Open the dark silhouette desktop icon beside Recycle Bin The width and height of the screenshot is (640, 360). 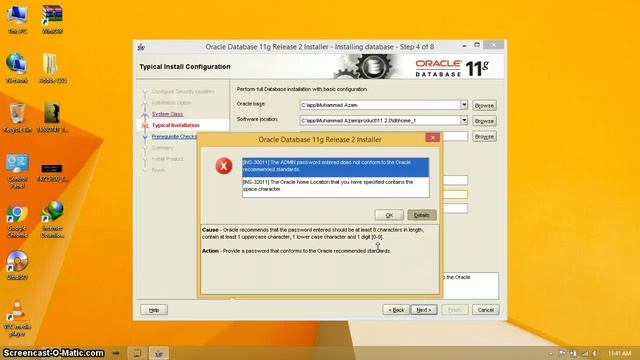tap(52, 118)
